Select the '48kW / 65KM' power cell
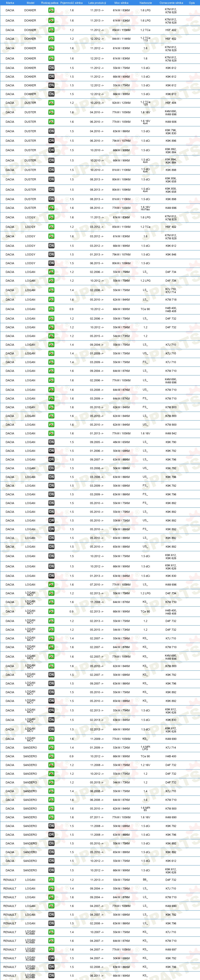Viewport: 200px width, 980px height. (x=121, y=442)
